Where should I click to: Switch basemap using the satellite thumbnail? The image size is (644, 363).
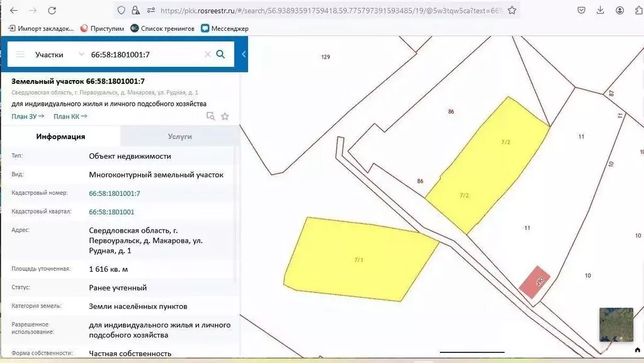click(x=616, y=325)
